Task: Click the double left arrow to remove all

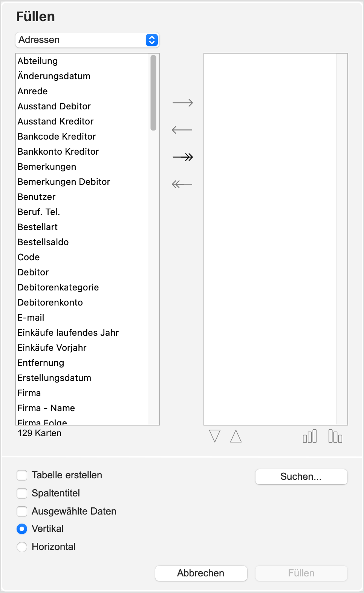Action: 182,184
